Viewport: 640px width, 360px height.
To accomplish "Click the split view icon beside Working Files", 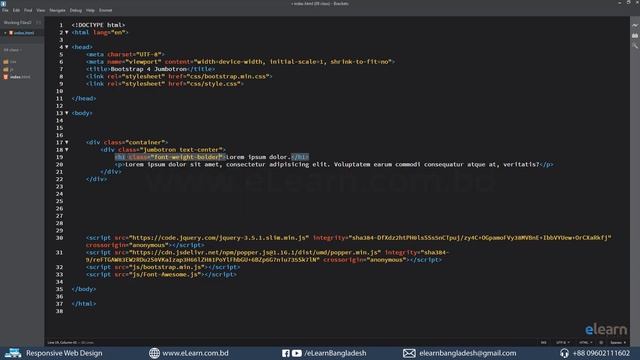I will [39, 22].
